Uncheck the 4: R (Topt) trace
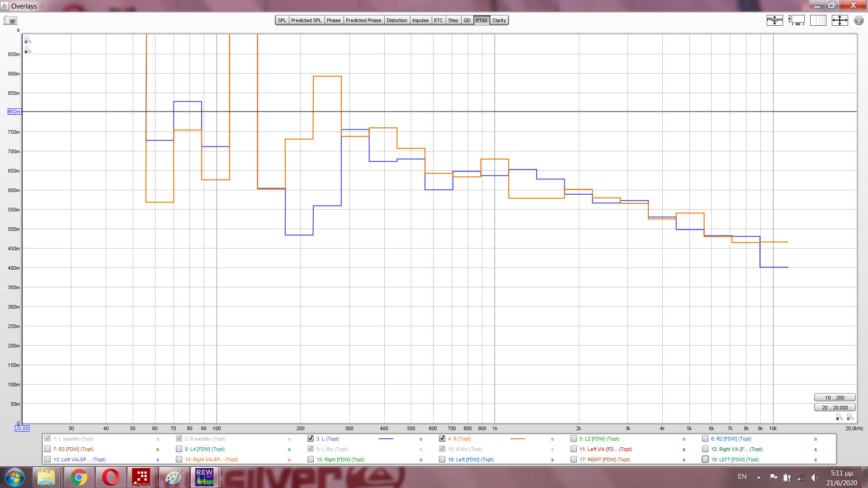Viewport: 868px width, 488px height. (x=442, y=439)
